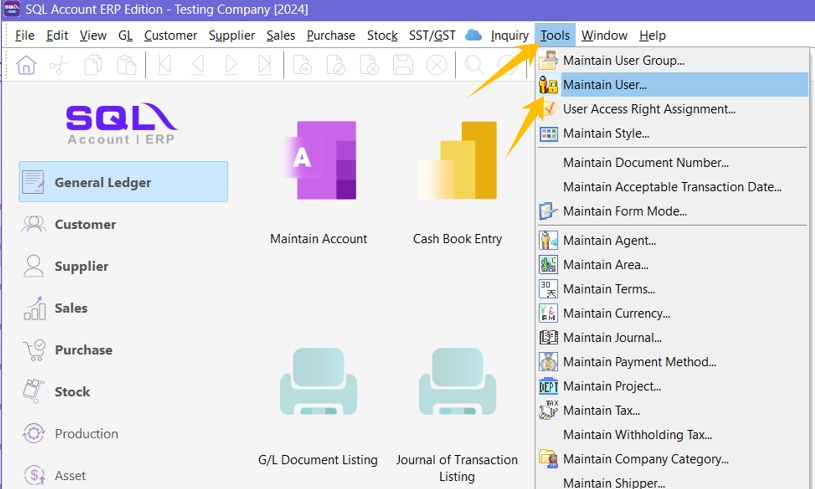815x489 pixels.
Task: Click the Maintain User Group icon
Action: 548,61
